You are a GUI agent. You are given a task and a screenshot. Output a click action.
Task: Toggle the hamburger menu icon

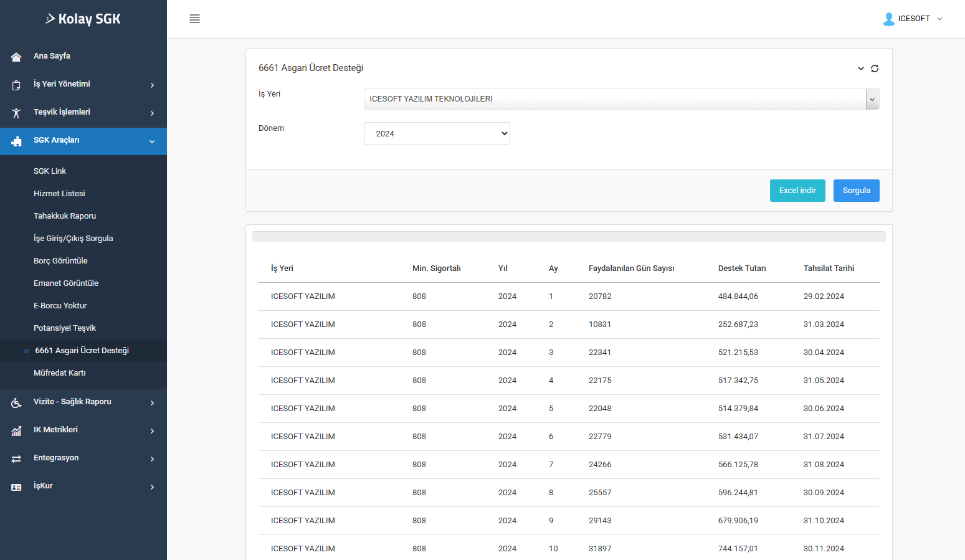pyautogui.click(x=194, y=19)
